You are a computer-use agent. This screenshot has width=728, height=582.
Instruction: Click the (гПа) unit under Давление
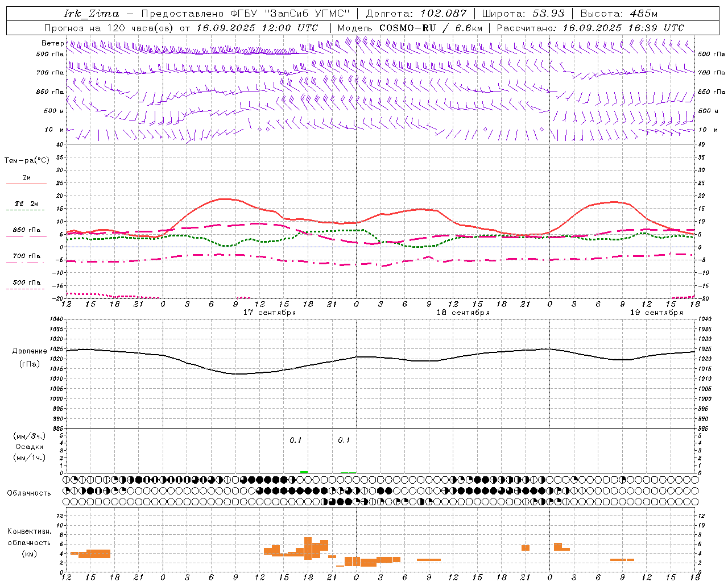point(30,364)
